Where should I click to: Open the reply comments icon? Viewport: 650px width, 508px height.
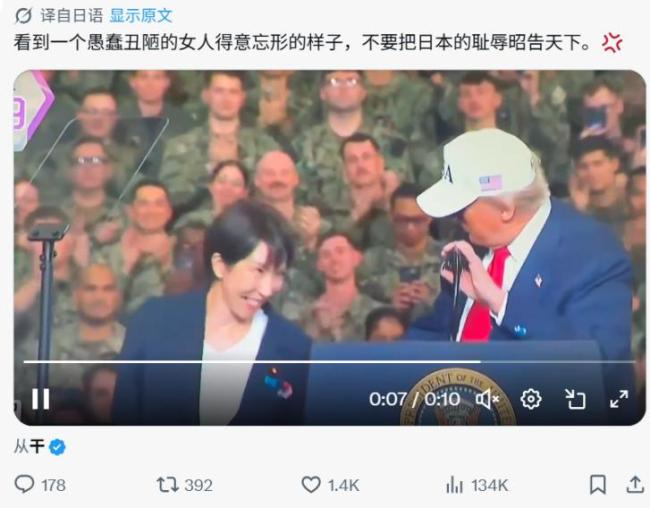24,484
